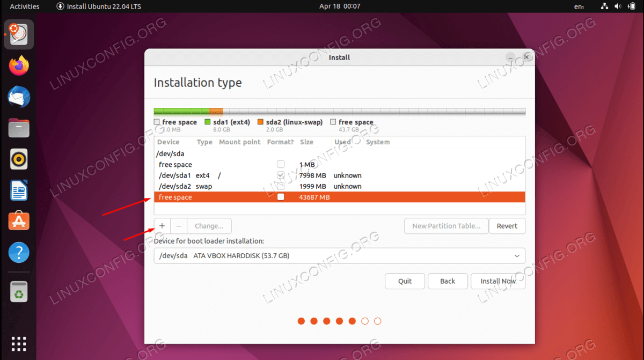Open the clock and calendar menu
This screenshot has width=644, height=360.
click(340, 6)
